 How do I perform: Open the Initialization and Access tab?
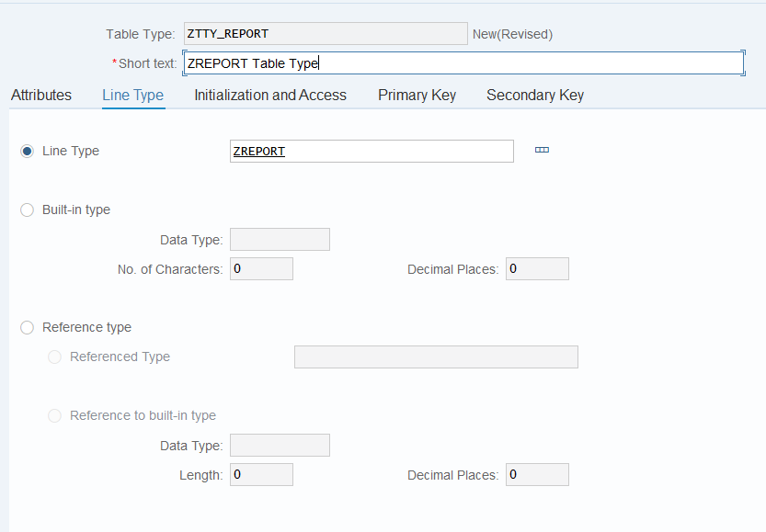click(269, 95)
